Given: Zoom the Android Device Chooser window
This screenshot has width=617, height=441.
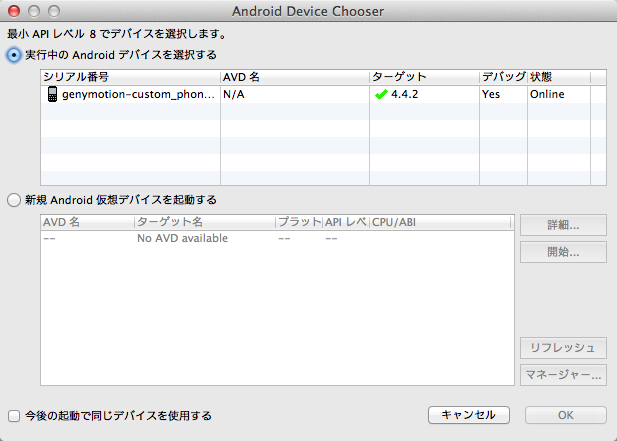Looking at the screenshot, I should tap(54, 11).
